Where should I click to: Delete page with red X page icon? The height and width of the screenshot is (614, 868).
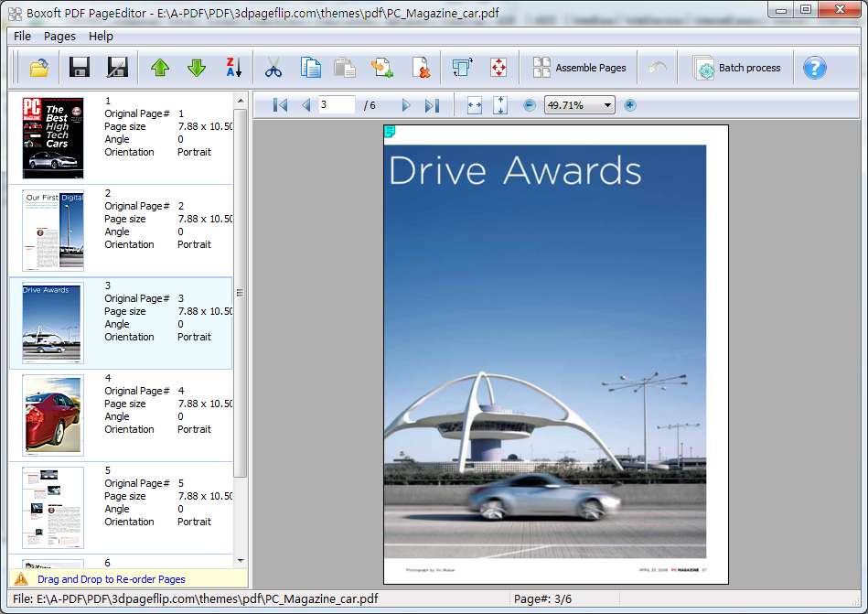pyautogui.click(x=422, y=68)
